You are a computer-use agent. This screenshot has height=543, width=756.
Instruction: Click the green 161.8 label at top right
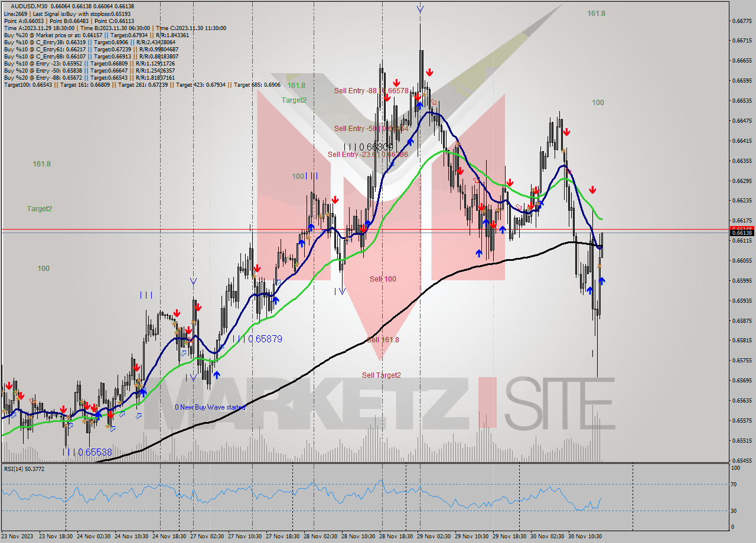point(596,13)
